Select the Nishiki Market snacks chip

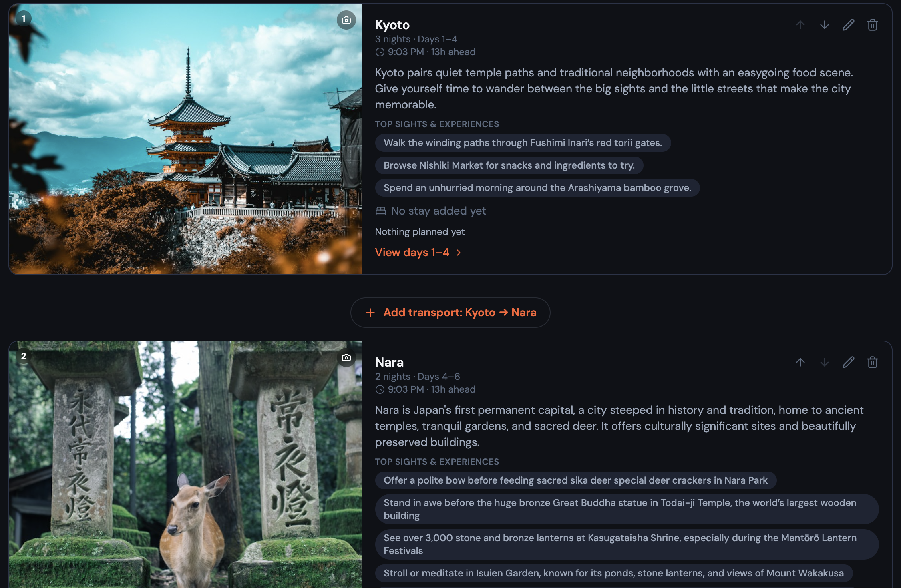click(x=509, y=165)
